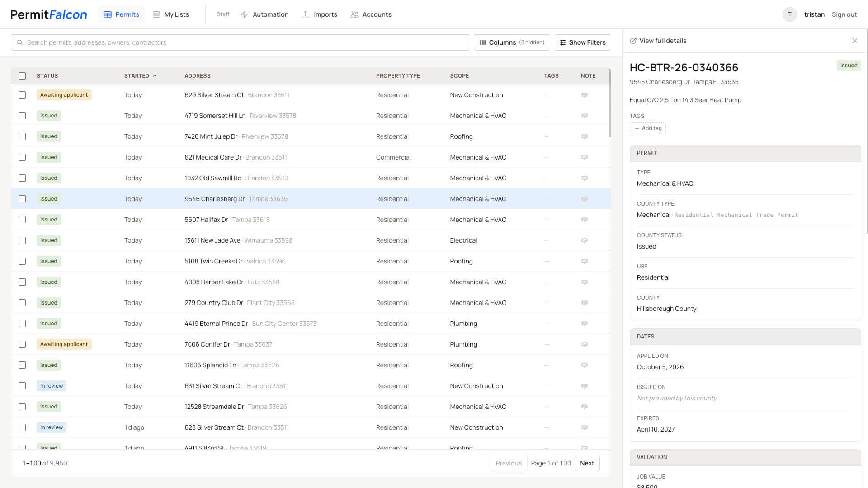
Task: Open note icon for 11606 Splendid Ln
Action: click(x=584, y=365)
